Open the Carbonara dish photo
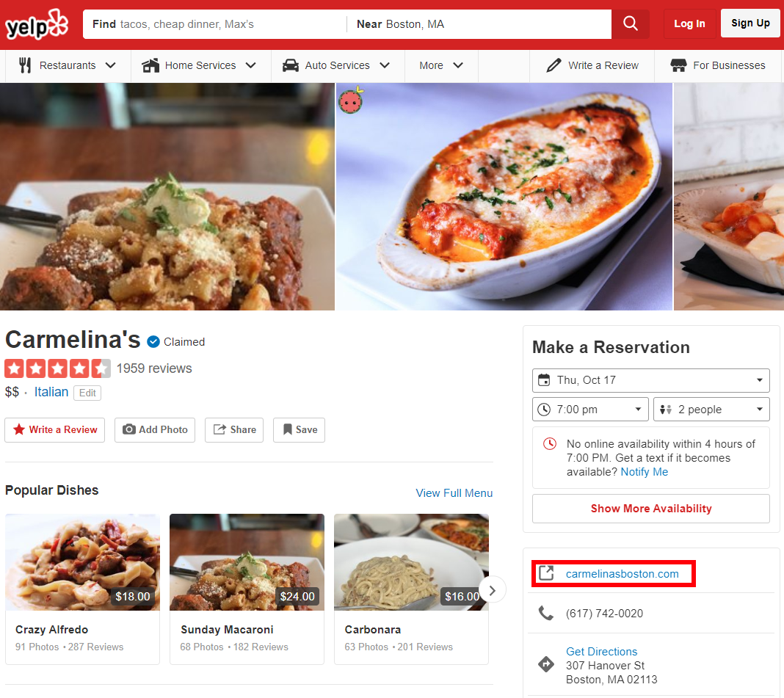The image size is (784, 698). [411, 562]
